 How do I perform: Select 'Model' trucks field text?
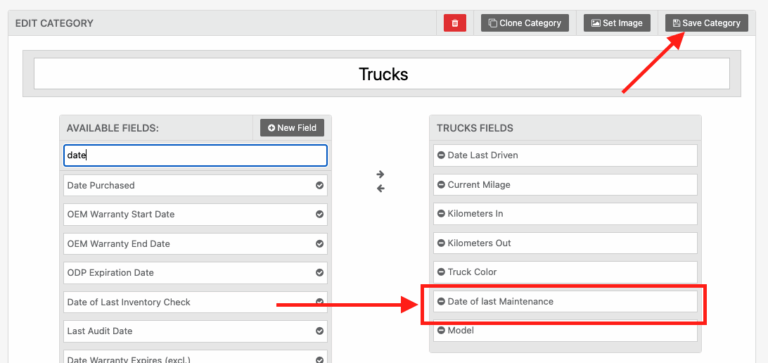(461, 331)
